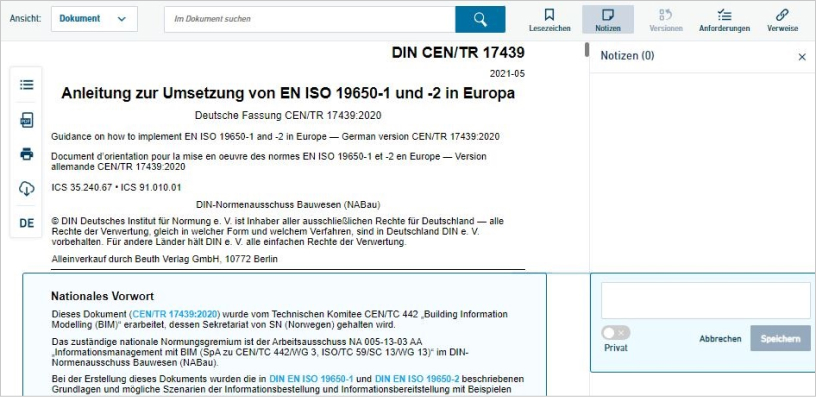Click the Versionen toolbar item
816x397 pixels.
click(666, 20)
